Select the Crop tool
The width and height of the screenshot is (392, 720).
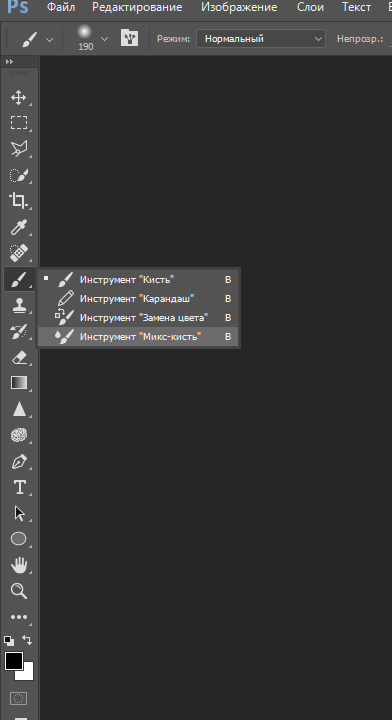point(19,201)
